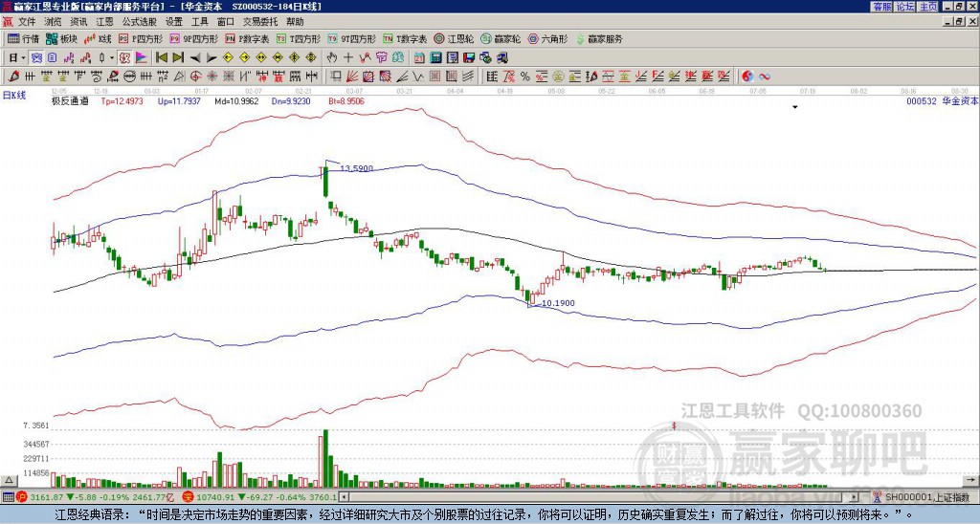Click the grid icon in status bar
Viewport: 980px width, 524px height.
(x=8, y=497)
